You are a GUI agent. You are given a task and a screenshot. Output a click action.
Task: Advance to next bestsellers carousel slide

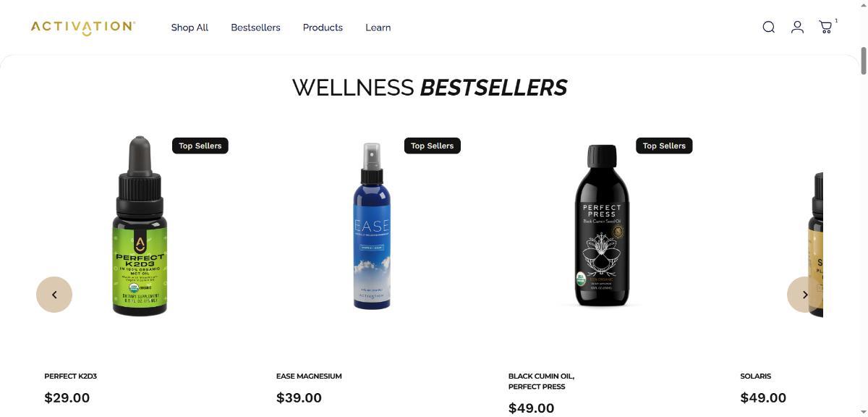click(805, 295)
